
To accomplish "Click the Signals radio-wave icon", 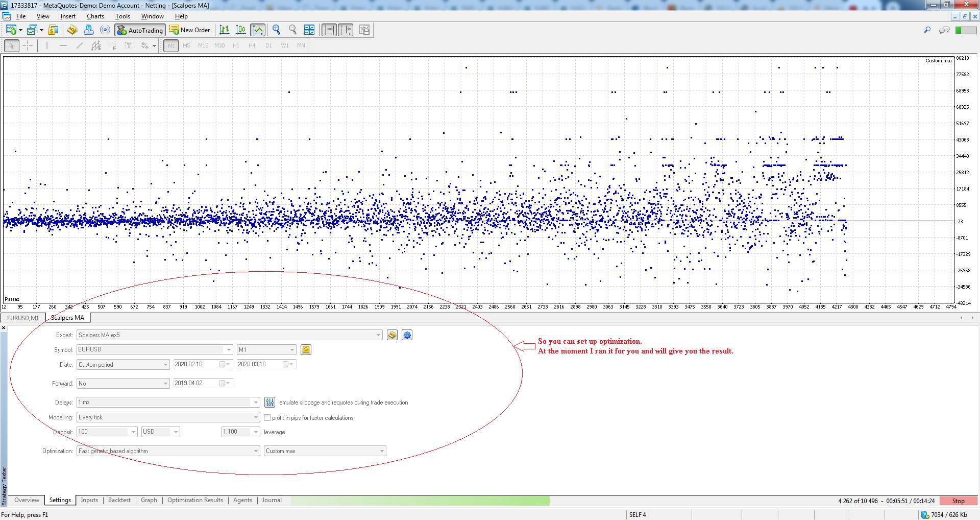I will pyautogui.click(x=105, y=30).
